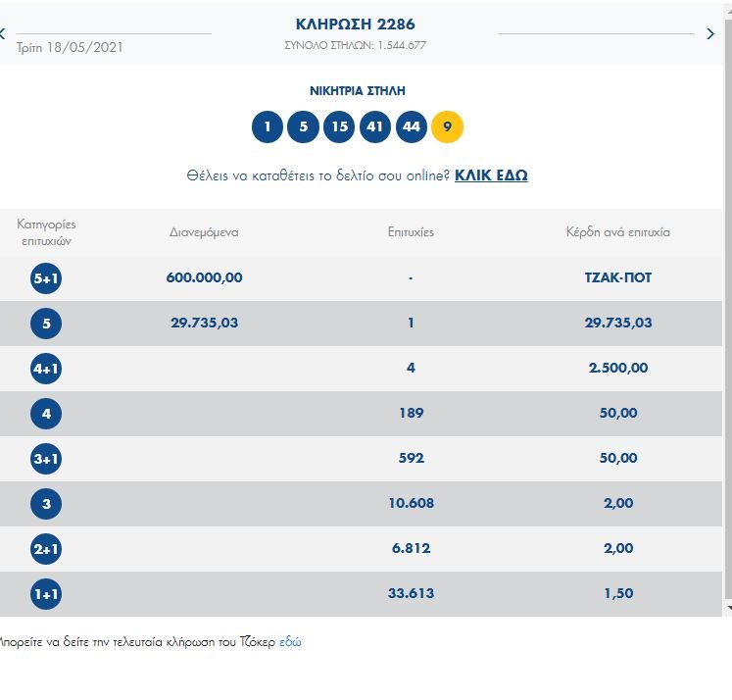Viewport: 732px width, 700px height.
Task: Click the ΚΛΙΚ ΕΔΩ online deposit link
Action: [491, 175]
